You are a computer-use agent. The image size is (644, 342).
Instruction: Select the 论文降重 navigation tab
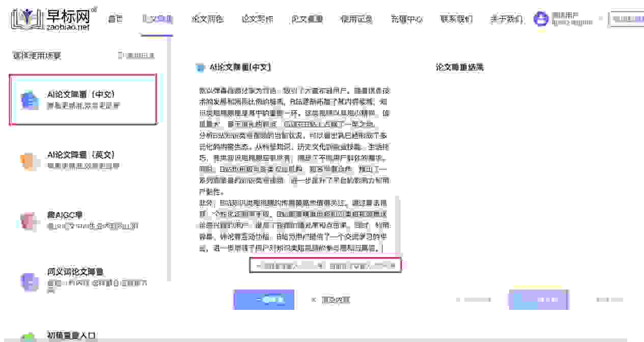point(158,19)
